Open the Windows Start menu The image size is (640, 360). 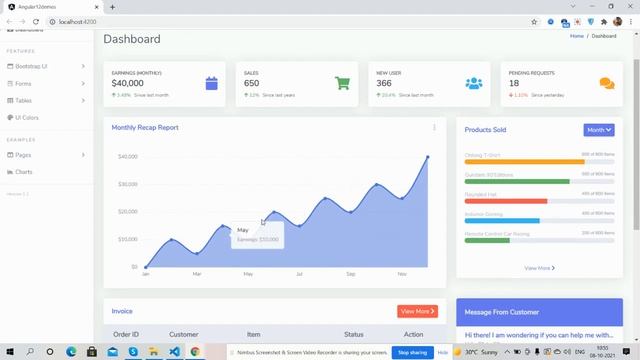point(10,351)
